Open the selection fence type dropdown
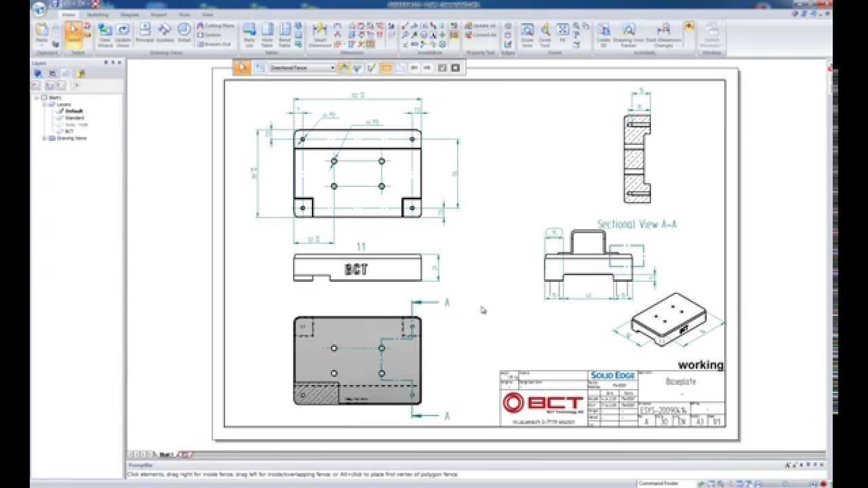The height and width of the screenshot is (488, 868). [x=332, y=68]
